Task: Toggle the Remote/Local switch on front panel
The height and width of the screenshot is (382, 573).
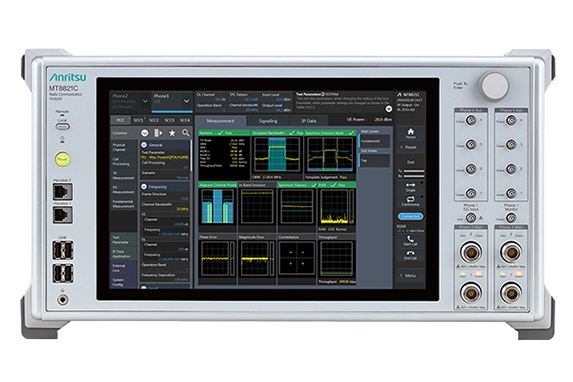Action: pyautogui.click(x=62, y=126)
